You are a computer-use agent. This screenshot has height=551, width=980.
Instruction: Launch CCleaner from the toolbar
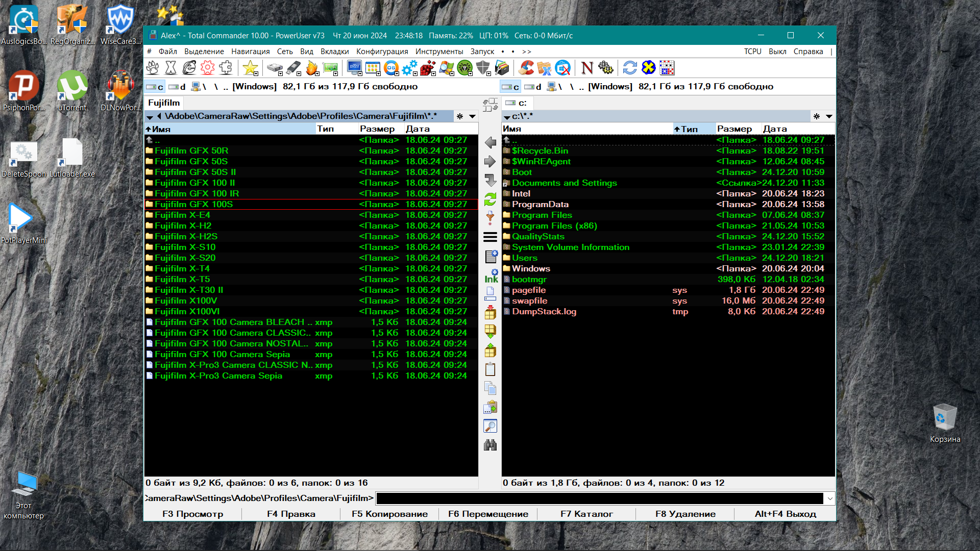coord(526,68)
